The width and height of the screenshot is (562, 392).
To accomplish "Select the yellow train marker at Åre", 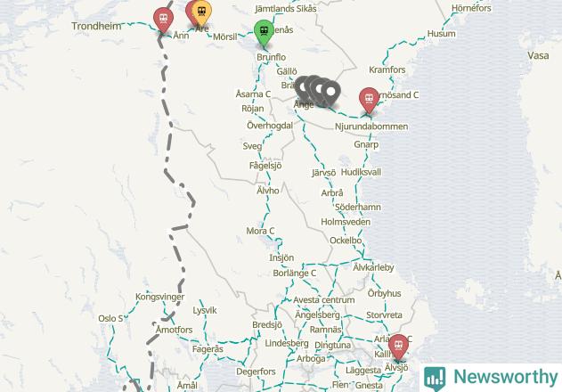I will pyautogui.click(x=202, y=12).
